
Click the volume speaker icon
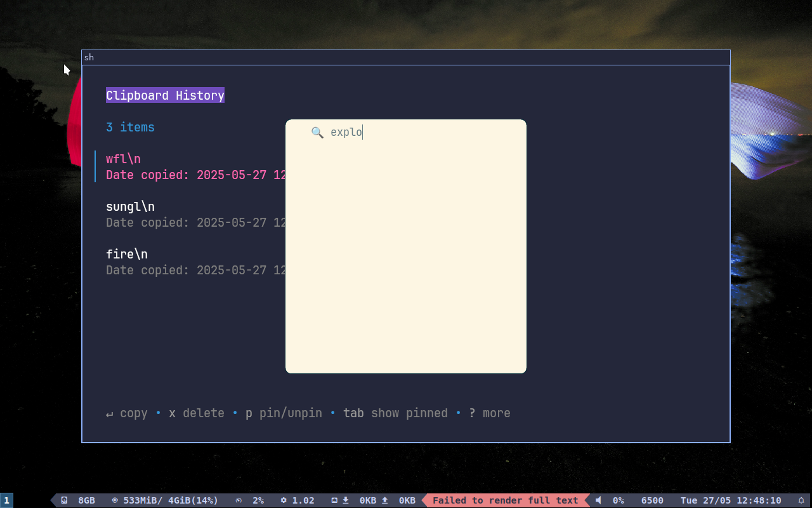[598, 500]
